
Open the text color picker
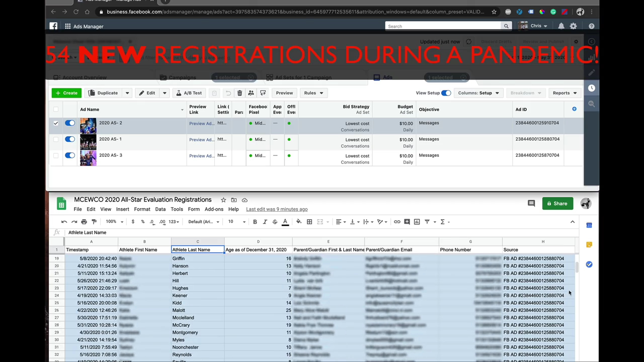[x=285, y=222]
